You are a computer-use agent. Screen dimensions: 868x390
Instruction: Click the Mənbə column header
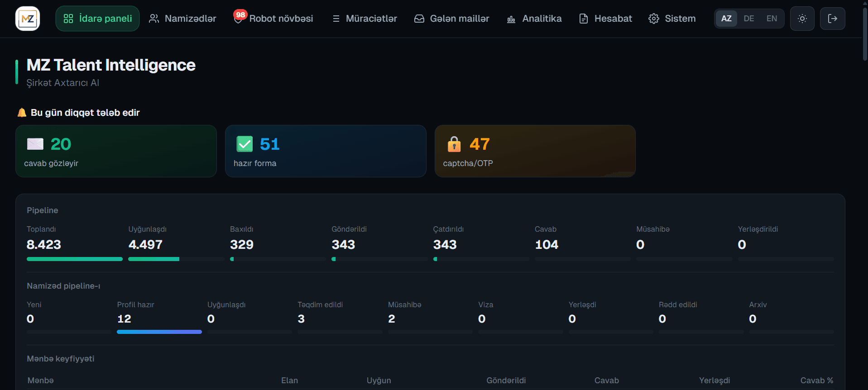(x=40, y=380)
